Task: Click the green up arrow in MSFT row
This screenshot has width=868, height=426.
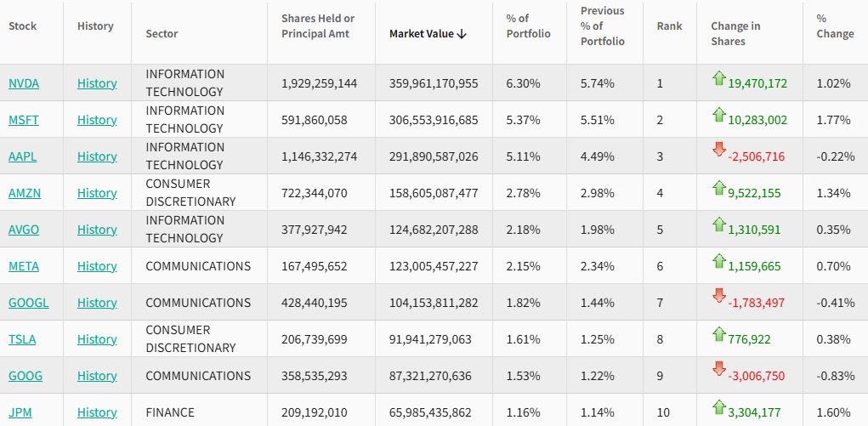Action: tap(719, 115)
